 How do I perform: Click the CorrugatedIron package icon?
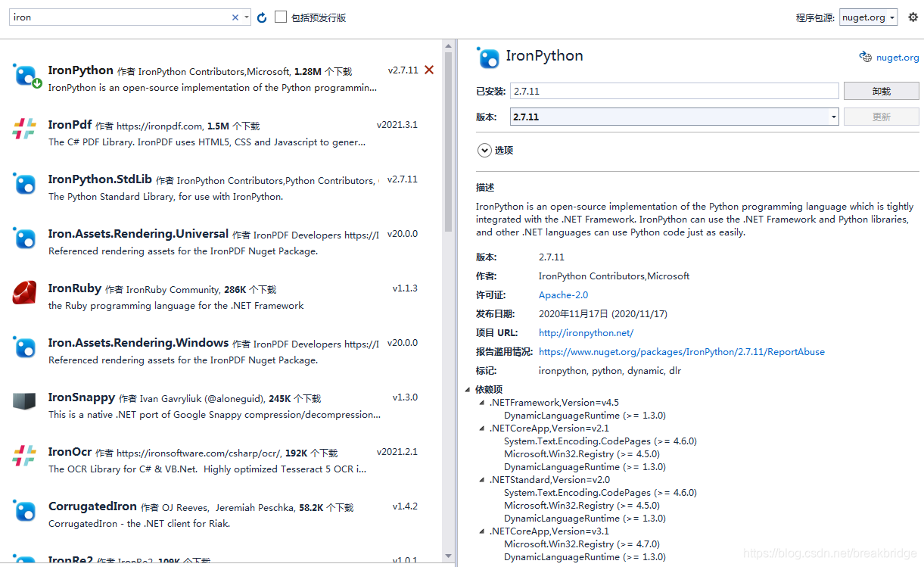coord(24,511)
